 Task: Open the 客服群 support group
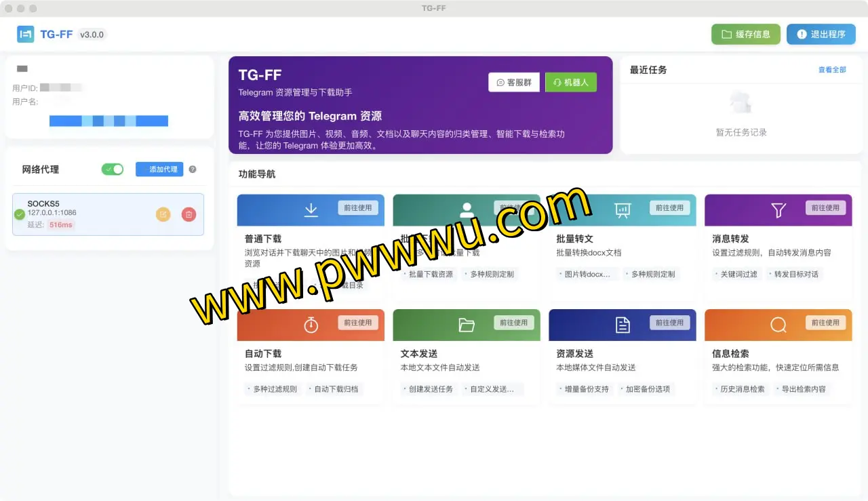point(513,82)
